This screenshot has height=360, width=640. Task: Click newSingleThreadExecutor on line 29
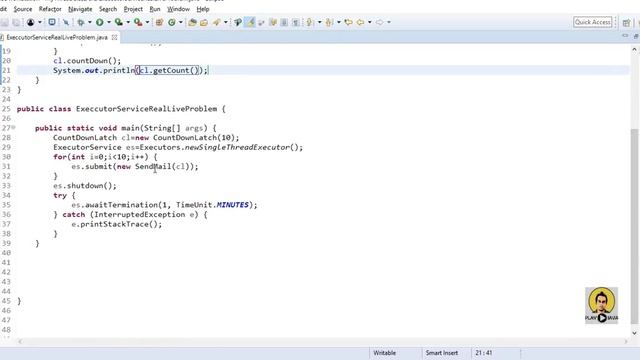click(x=237, y=147)
